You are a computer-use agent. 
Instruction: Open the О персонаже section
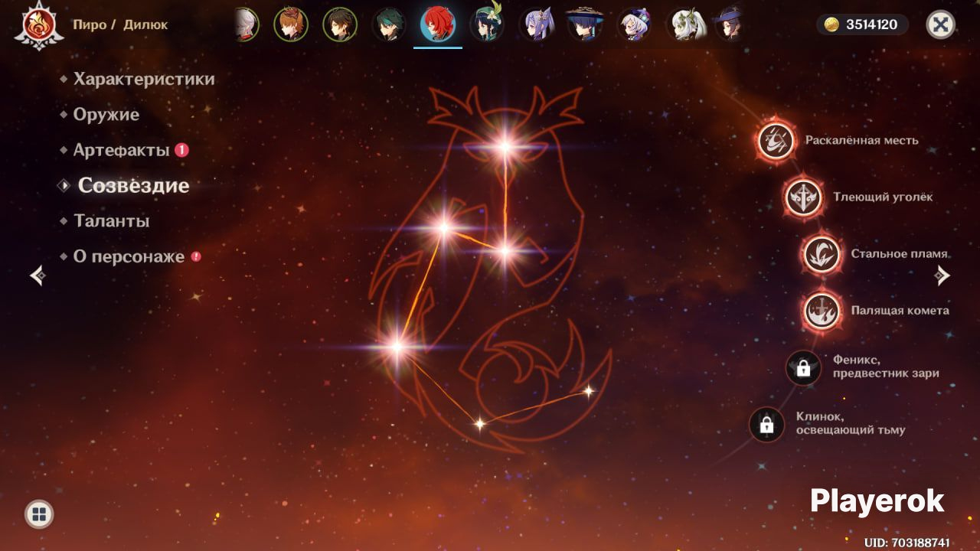click(130, 256)
